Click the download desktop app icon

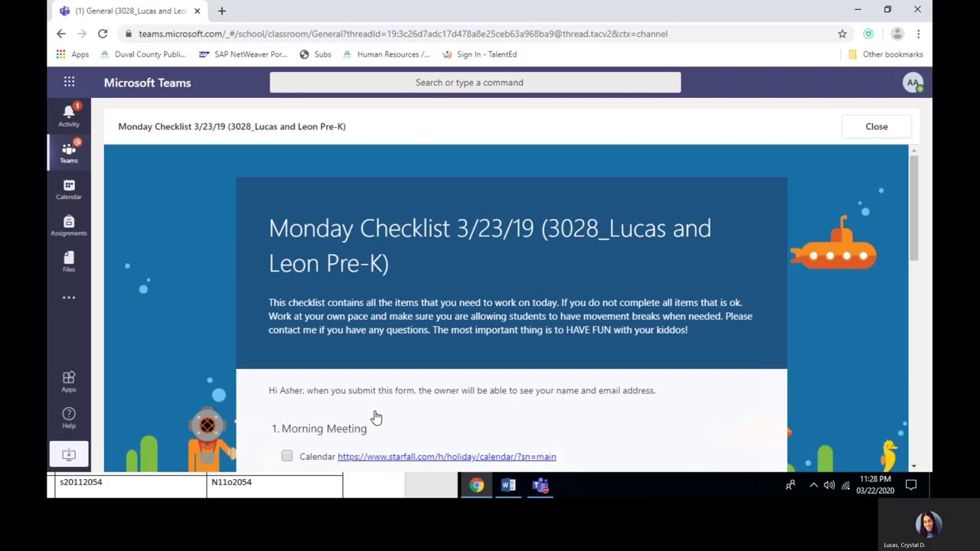[69, 455]
